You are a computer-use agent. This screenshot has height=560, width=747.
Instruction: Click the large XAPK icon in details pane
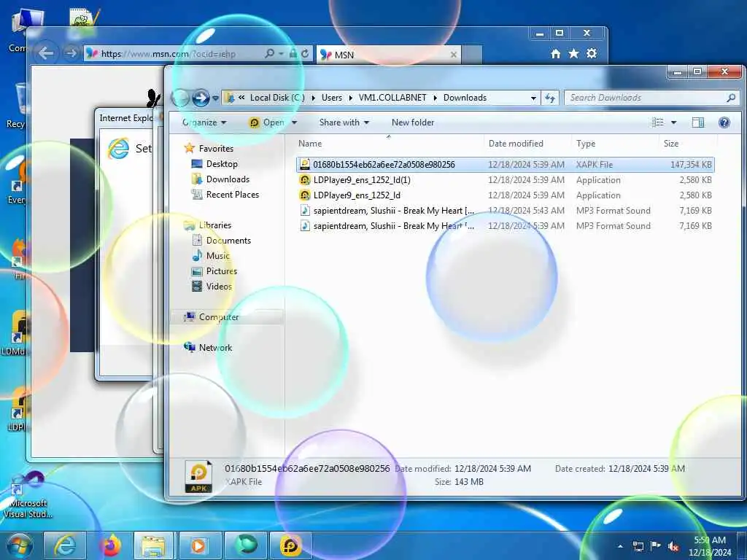tap(198, 475)
